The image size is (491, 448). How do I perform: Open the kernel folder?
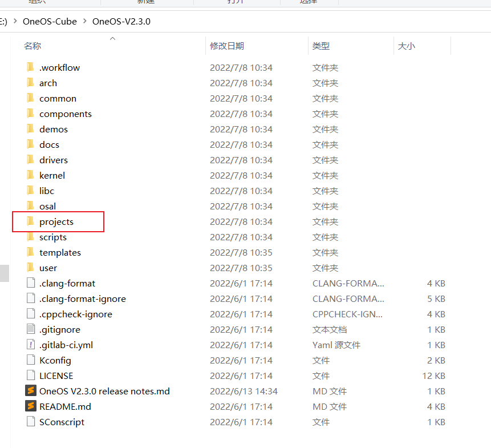52,175
